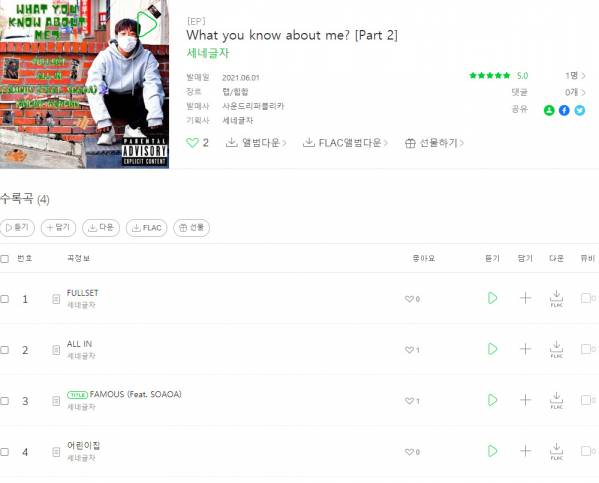Click the 듣기 listen-all button
This screenshot has width=599, height=483.
pos(17,228)
